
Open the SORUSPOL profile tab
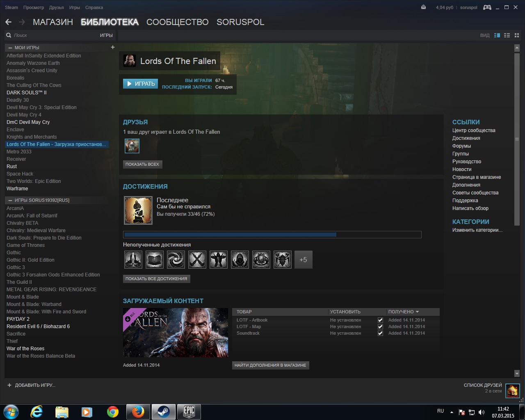tap(240, 22)
